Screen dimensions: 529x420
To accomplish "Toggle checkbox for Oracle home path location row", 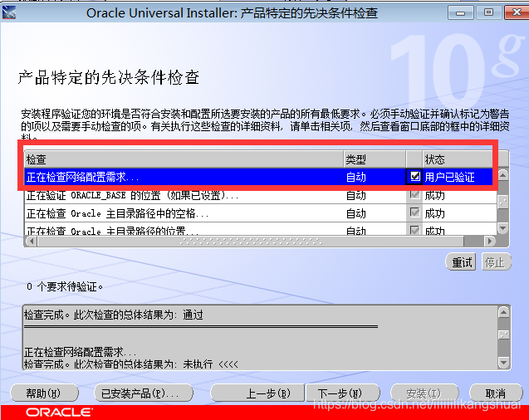I will point(414,230).
